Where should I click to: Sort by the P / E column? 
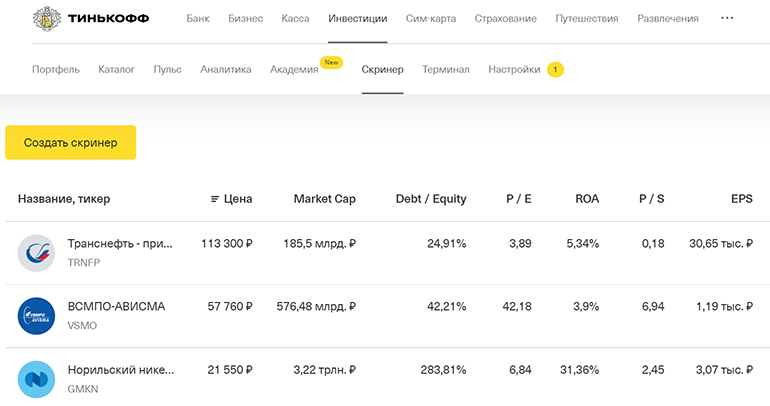[x=519, y=199]
